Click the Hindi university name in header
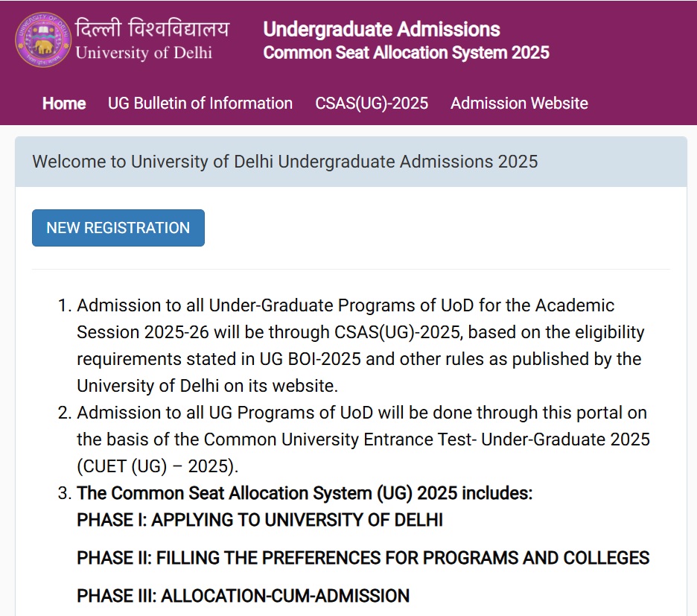The height and width of the screenshot is (616, 697). pos(153,29)
